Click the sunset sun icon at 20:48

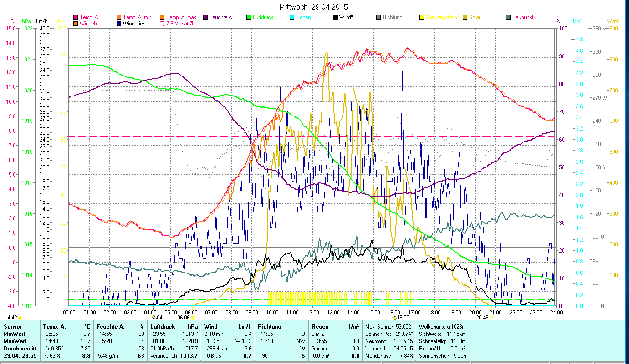(x=491, y=318)
